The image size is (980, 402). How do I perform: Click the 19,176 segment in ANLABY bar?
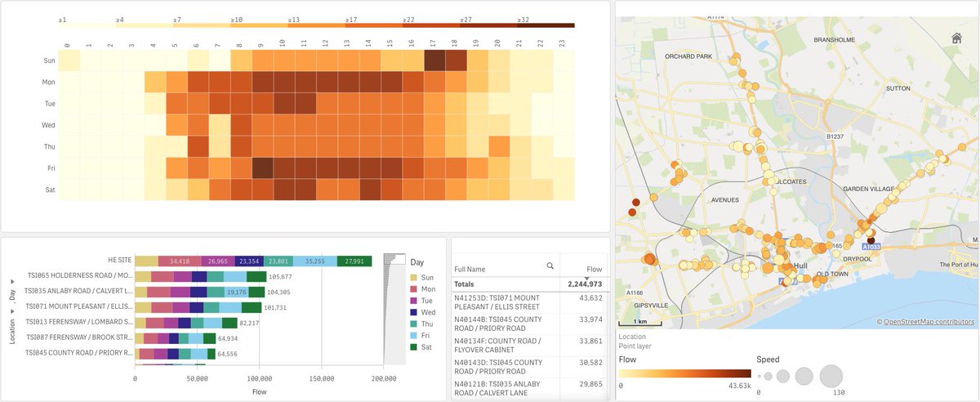pos(236,292)
